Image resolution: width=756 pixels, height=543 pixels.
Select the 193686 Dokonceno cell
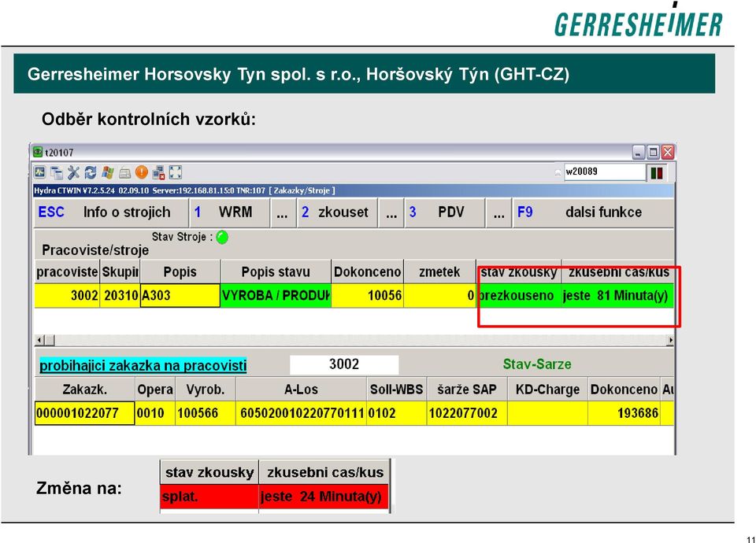(624, 413)
